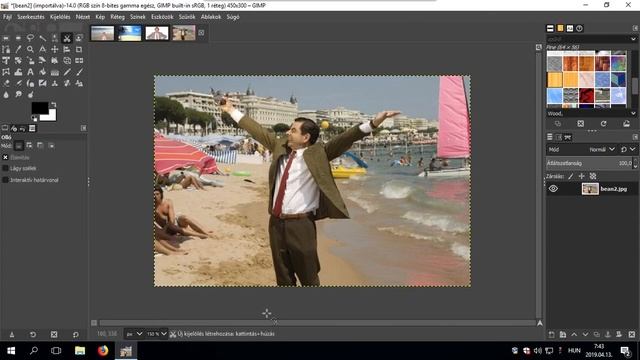Select the Bucket Fill tool
640x360 pixels.
[x=42, y=72]
